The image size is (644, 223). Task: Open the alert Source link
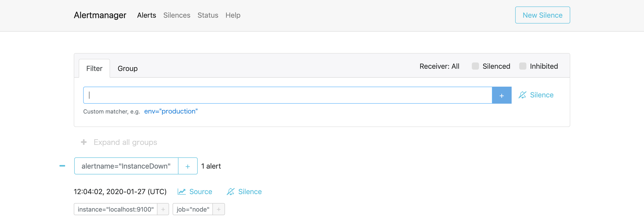(x=195, y=192)
